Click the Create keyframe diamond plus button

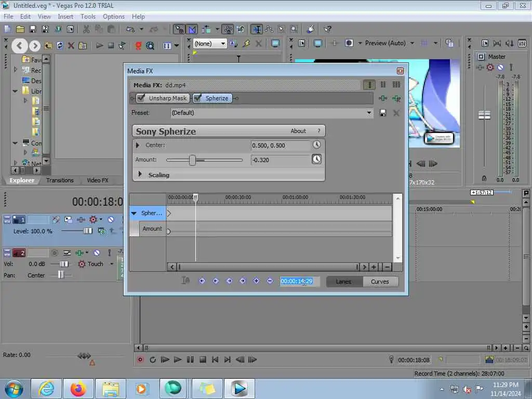[x=256, y=281]
